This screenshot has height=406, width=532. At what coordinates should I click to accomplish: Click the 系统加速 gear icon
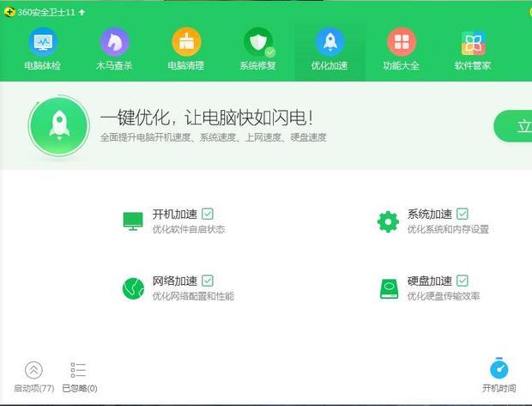pyautogui.click(x=388, y=221)
